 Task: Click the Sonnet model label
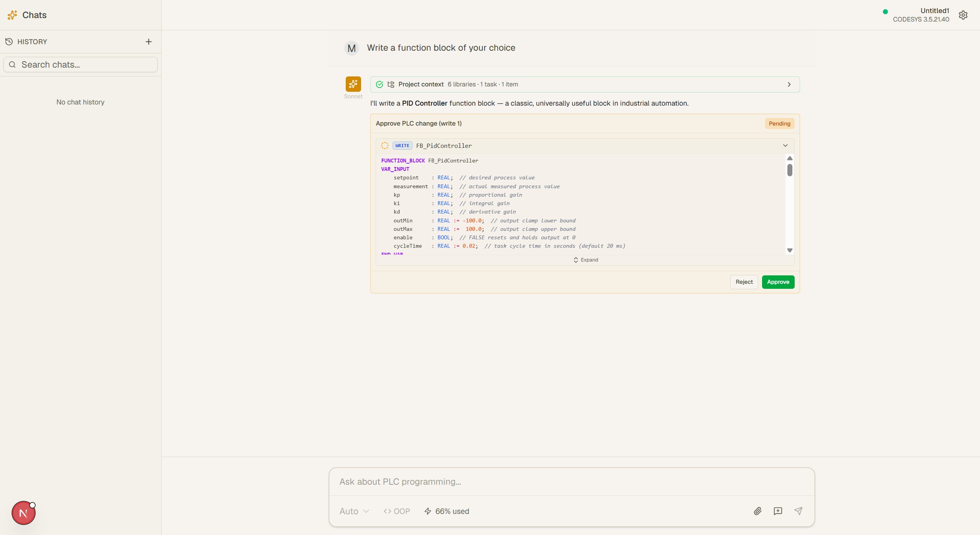353,96
